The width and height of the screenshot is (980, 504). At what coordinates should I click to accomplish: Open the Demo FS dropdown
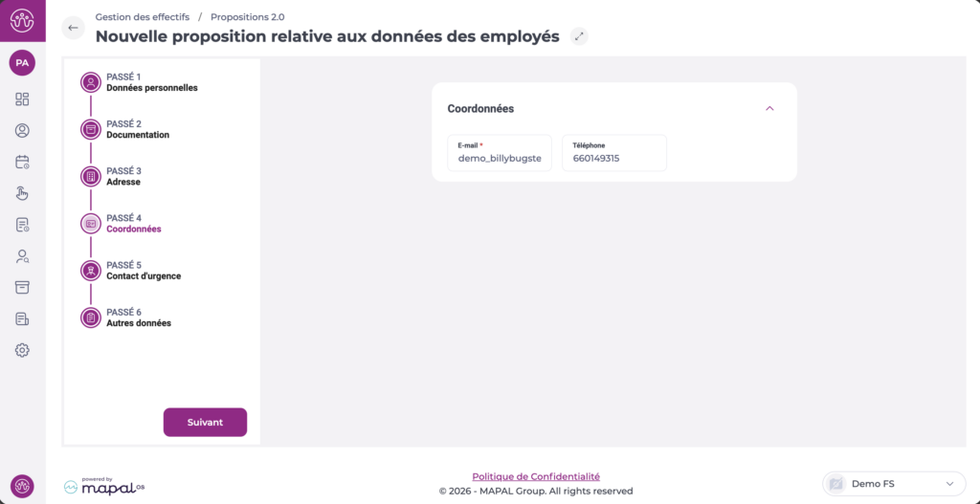point(893,484)
